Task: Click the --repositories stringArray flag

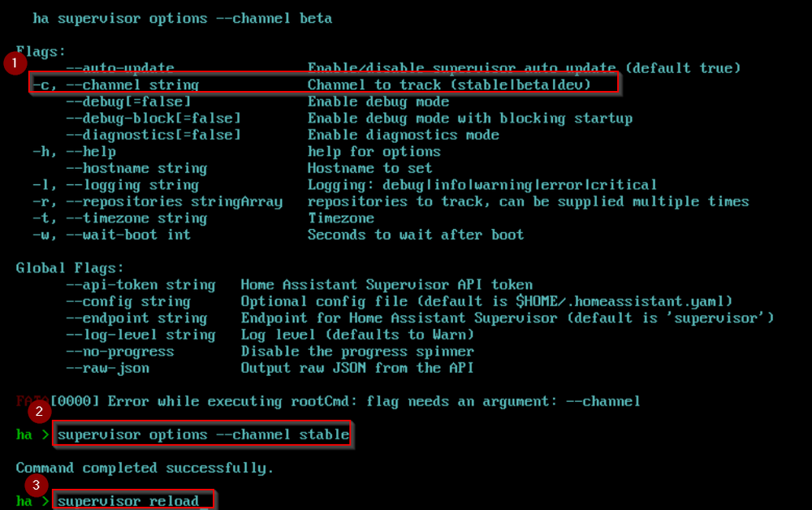Action: 158,201
